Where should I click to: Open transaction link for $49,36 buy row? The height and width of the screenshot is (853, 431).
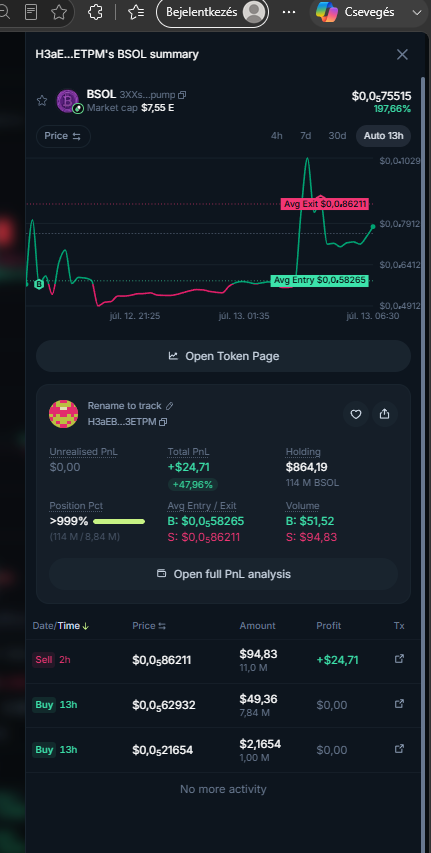[399, 704]
